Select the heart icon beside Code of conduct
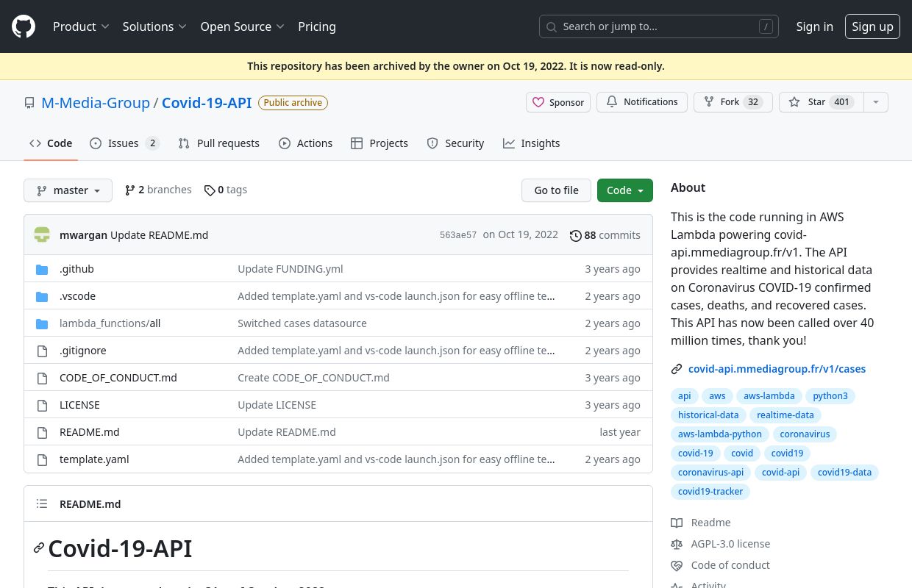Viewport: 912px width, 588px height. 677,565
